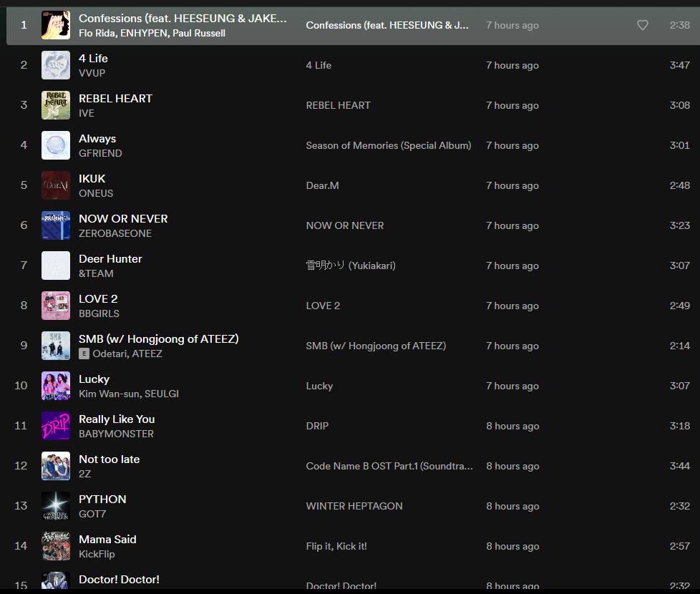
Task: Select the Really Like You track title
Action: pyautogui.click(x=117, y=419)
